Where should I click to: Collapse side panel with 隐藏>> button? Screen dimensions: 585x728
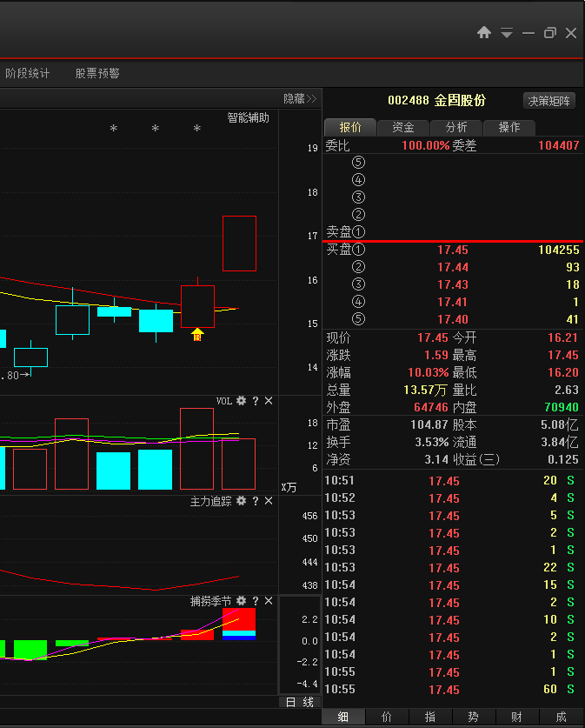point(300,99)
